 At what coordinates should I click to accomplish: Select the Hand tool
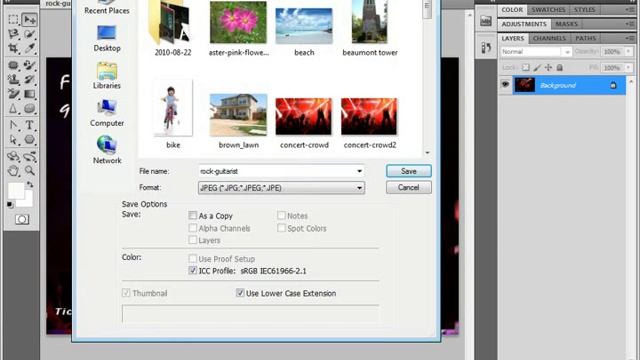pyautogui.click(x=13, y=171)
